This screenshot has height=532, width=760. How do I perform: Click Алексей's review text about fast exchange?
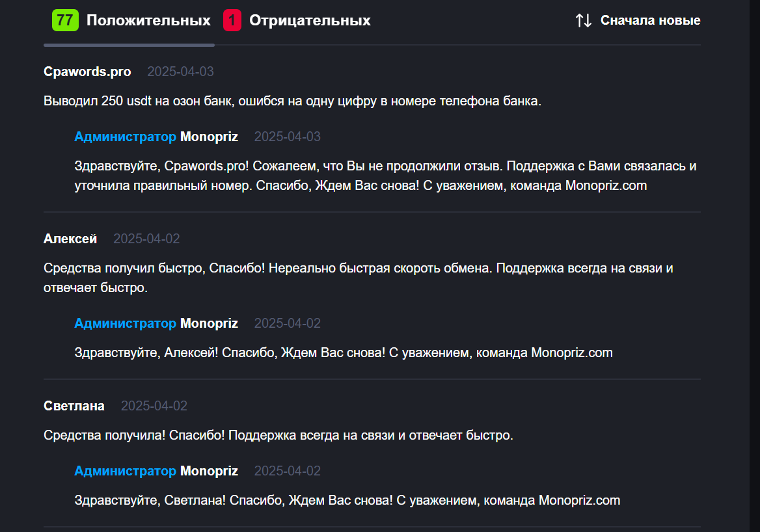tap(358, 278)
